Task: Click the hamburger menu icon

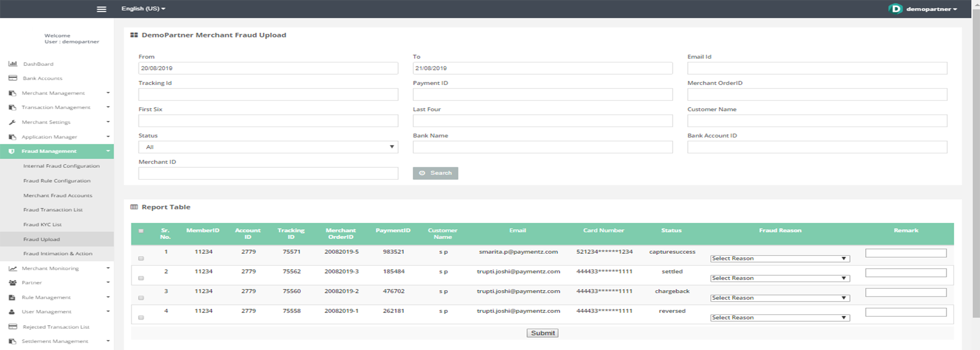Action: point(101,9)
